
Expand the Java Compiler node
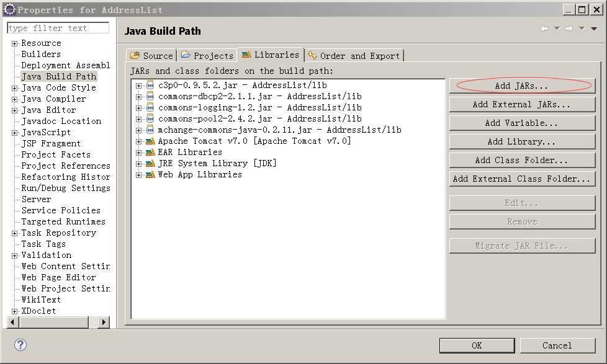click(14, 99)
